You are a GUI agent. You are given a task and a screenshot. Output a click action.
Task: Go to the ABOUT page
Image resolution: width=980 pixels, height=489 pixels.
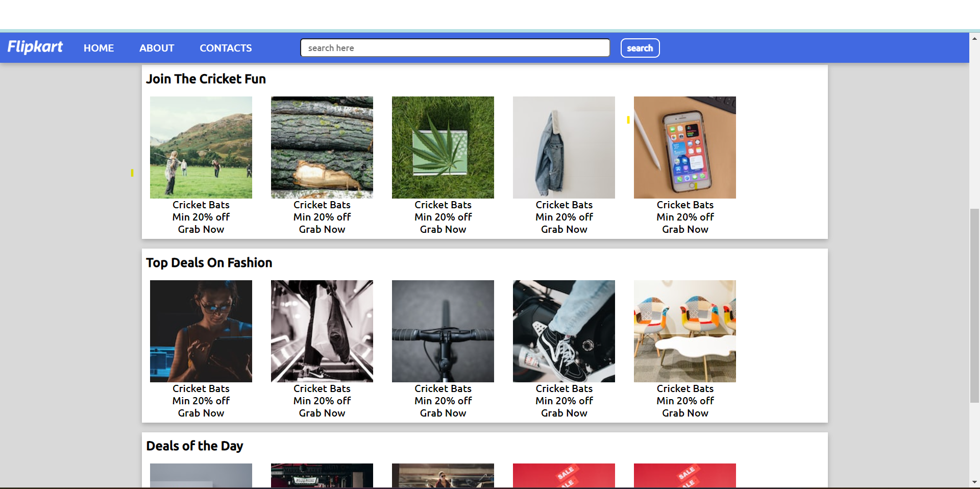(x=157, y=48)
